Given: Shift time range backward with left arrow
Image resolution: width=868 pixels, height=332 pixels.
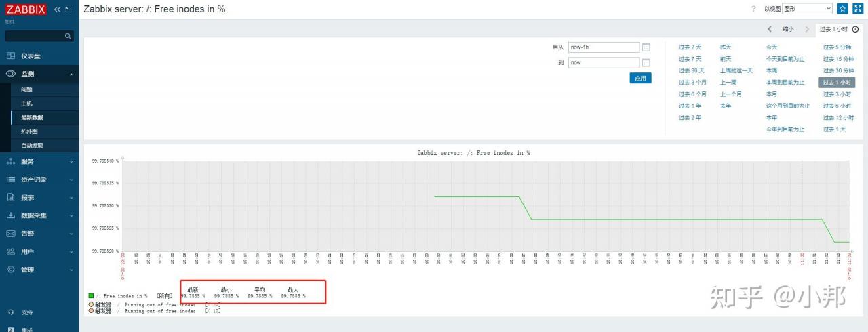Looking at the screenshot, I should click(770, 29).
